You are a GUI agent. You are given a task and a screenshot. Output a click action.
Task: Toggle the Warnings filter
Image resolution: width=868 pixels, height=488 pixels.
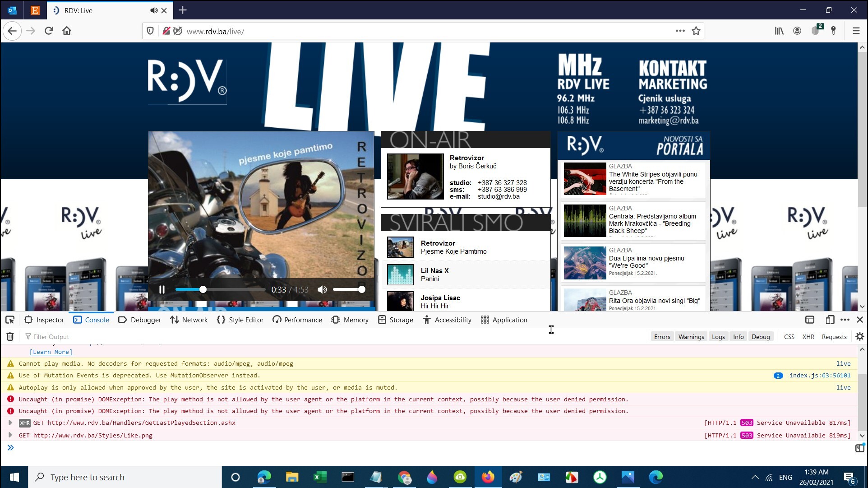coord(691,337)
